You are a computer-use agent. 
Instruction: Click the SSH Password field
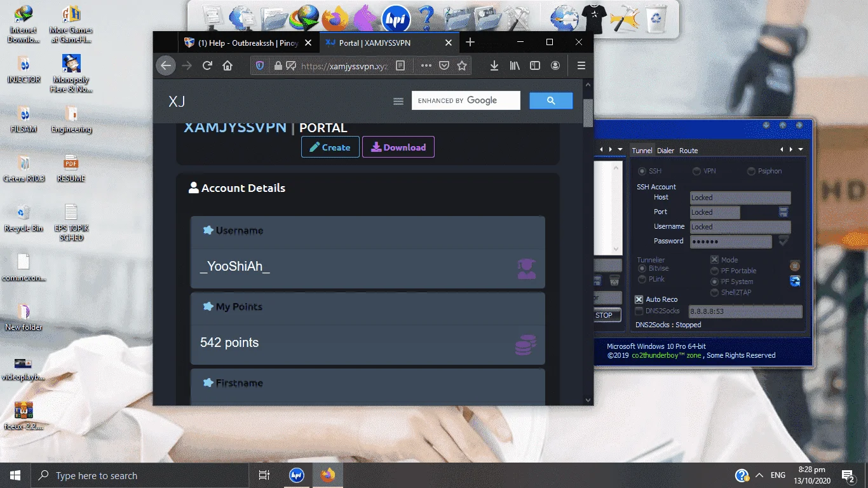[x=731, y=241]
